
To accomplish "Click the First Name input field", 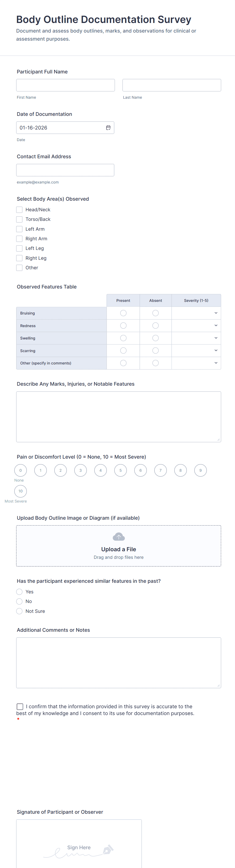I will tap(65, 85).
